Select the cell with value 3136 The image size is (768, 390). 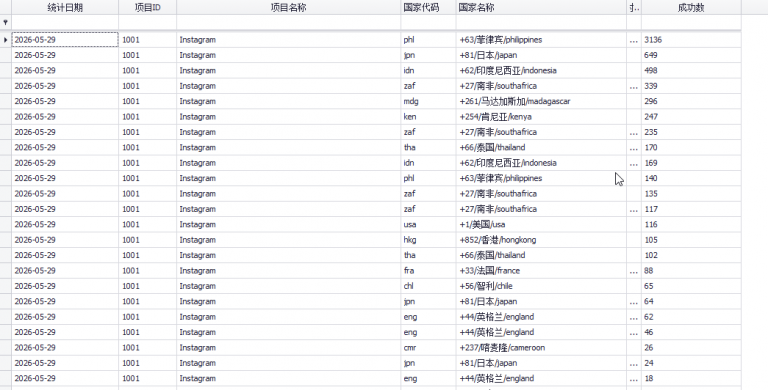click(691, 40)
